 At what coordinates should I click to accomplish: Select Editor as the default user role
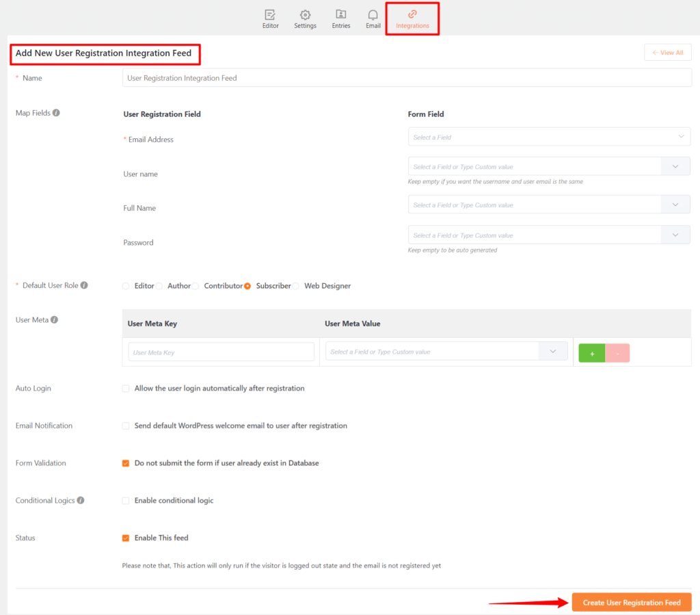[127, 285]
